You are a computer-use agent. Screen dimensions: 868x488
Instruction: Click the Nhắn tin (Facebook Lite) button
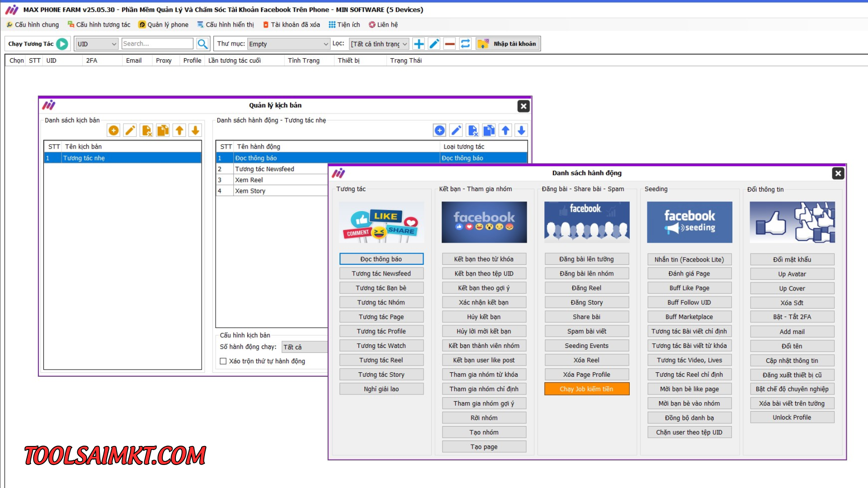coord(689,259)
